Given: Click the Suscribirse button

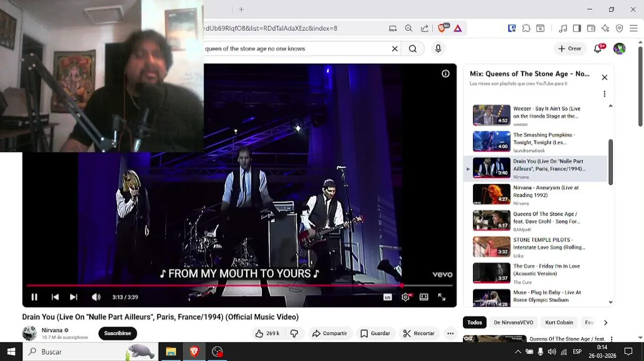Looking at the screenshot, I should pos(117,333).
